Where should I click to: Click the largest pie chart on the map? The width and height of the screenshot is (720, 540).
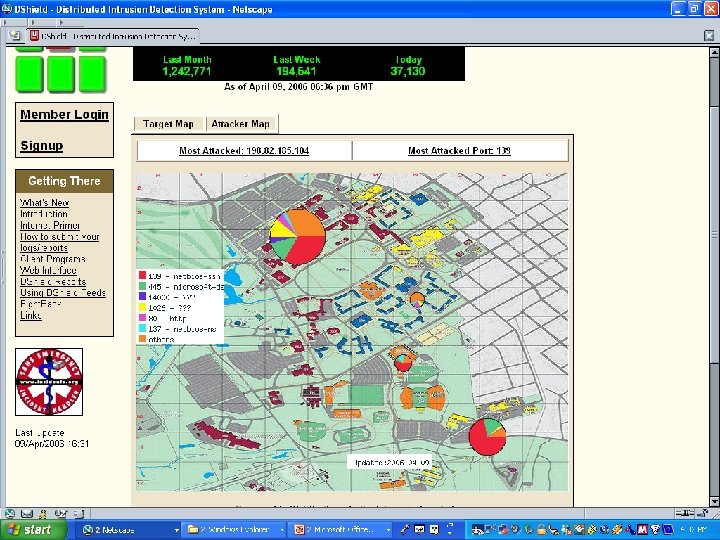pyautogui.click(x=298, y=236)
